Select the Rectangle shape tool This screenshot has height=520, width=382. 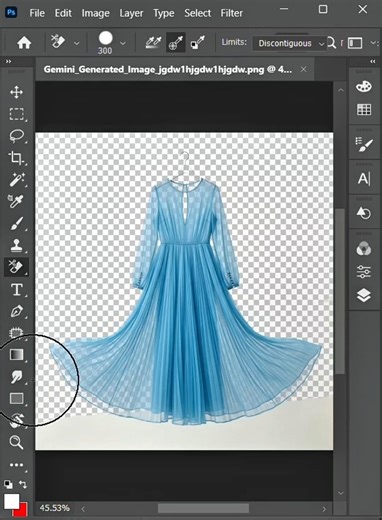16,398
